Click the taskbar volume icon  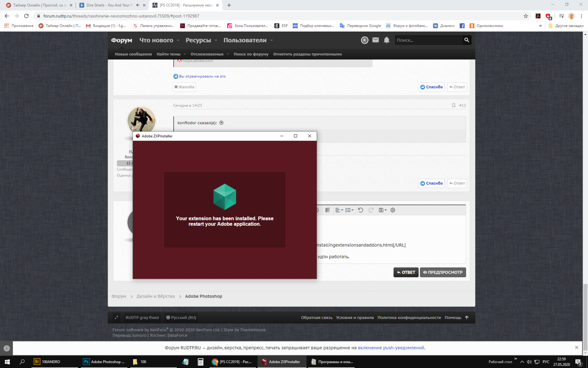pyautogui.click(x=529, y=362)
